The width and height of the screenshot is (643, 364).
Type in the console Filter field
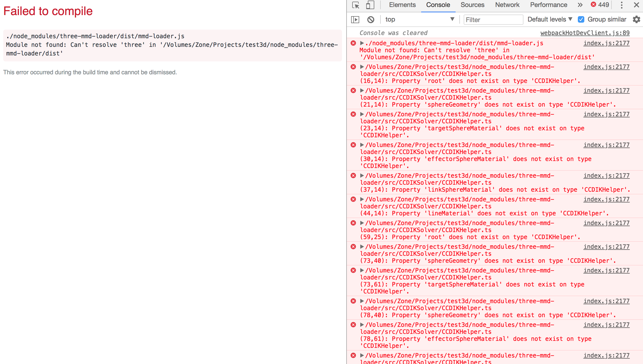[493, 19]
